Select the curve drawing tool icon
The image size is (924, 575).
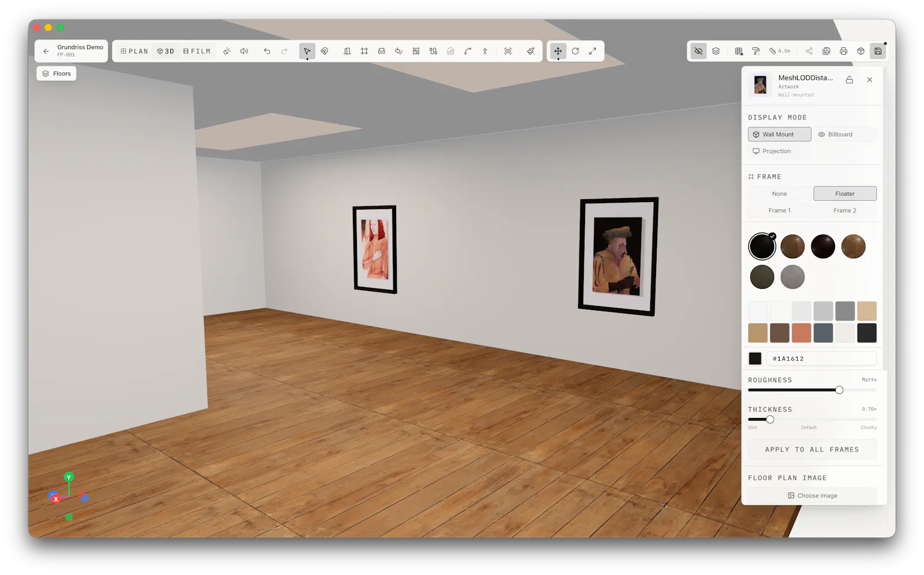pyautogui.click(x=468, y=51)
